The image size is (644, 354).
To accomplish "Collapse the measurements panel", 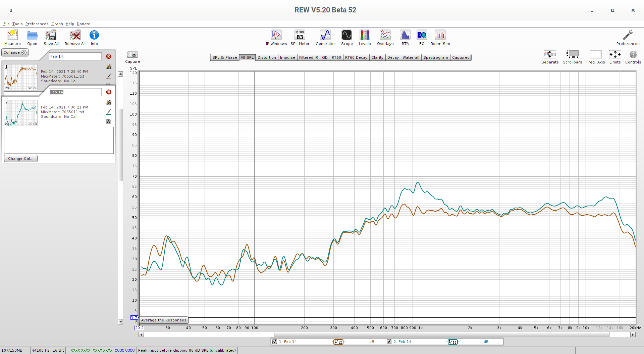I will click(x=15, y=52).
